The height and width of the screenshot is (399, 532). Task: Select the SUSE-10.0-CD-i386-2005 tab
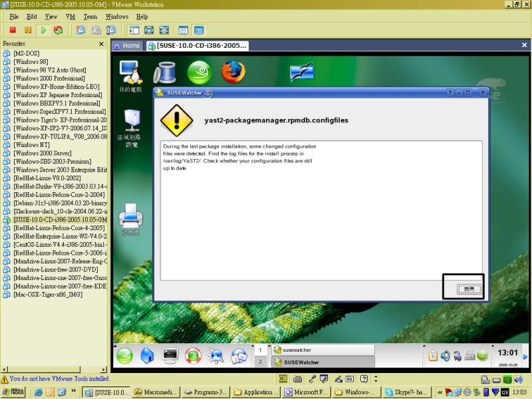pyautogui.click(x=198, y=46)
